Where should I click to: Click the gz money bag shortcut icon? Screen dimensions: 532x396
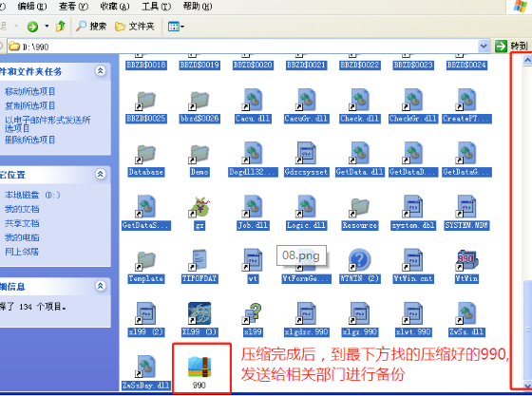click(x=199, y=207)
